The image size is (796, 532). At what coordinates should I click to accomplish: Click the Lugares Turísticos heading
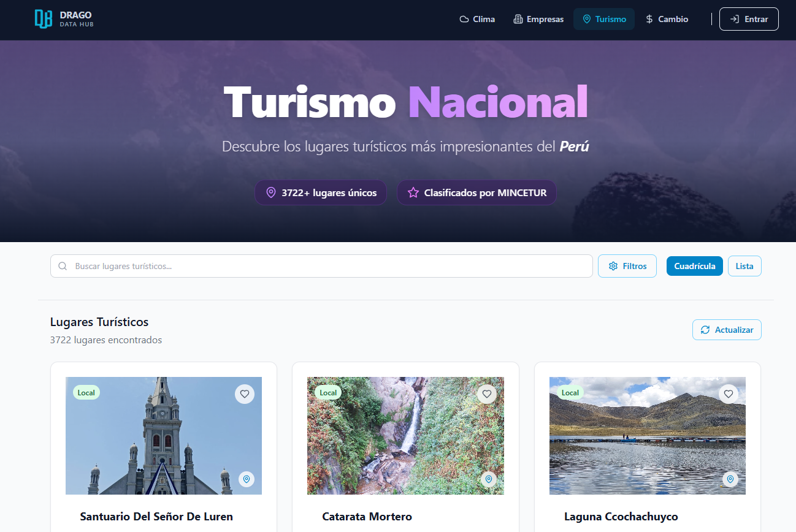99,322
